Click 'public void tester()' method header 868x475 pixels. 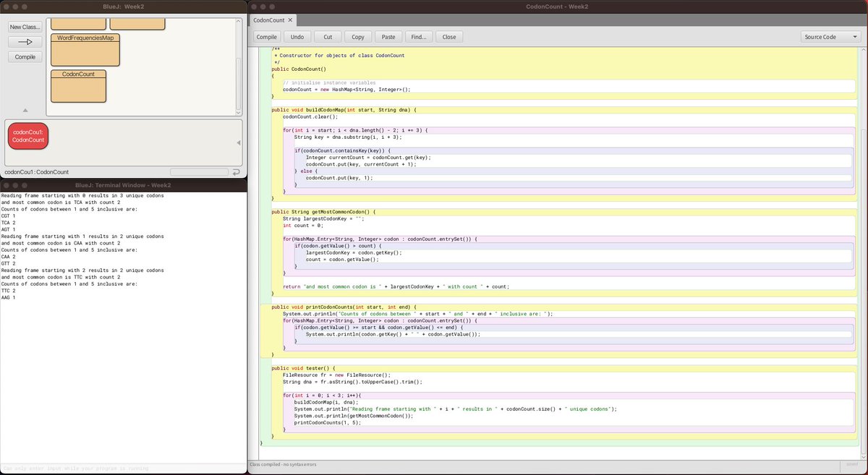coord(303,368)
